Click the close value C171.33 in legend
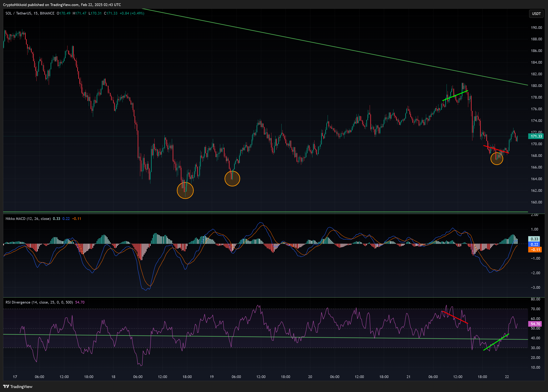This screenshot has height=392, width=548. click(111, 13)
